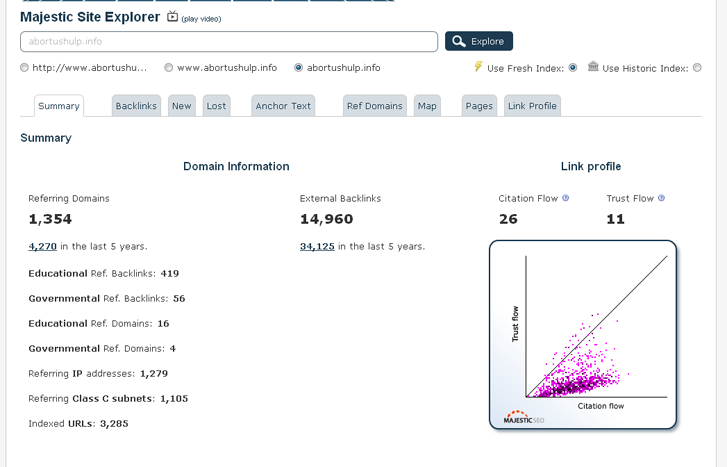This screenshot has height=467, width=727.
Task: Click the Citation Flow value 26
Action: pos(508,219)
